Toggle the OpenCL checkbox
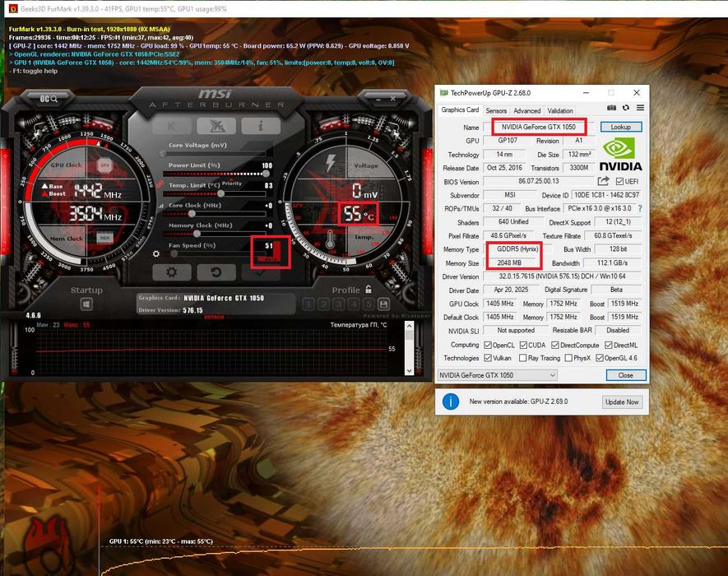728x576 pixels. [488, 345]
